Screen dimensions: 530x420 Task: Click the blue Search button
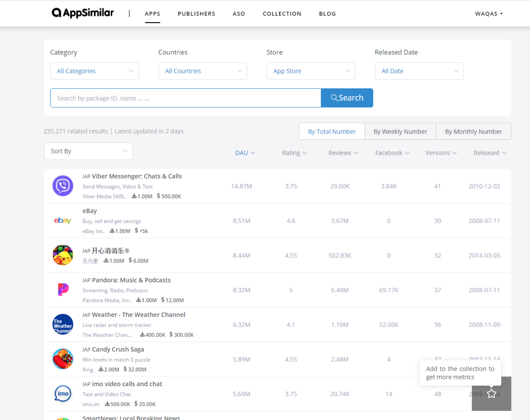(x=347, y=98)
